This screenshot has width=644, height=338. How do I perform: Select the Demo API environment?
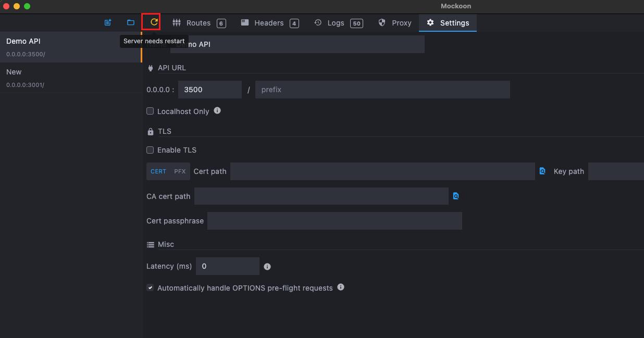click(70, 47)
